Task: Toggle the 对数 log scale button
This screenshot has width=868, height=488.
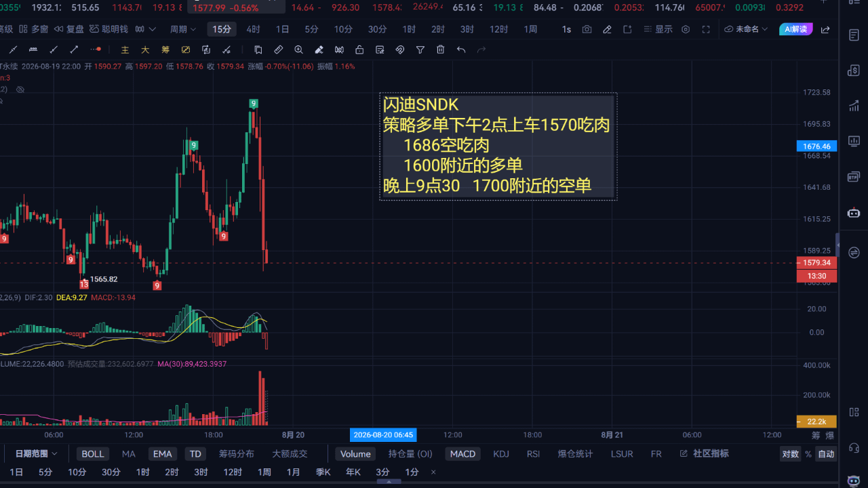Action: (x=790, y=453)
